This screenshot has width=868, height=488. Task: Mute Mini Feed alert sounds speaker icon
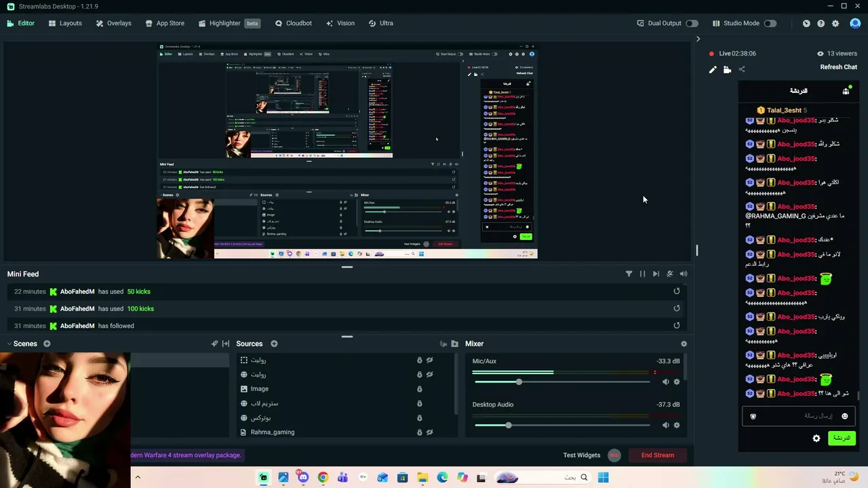pos(684,274)
